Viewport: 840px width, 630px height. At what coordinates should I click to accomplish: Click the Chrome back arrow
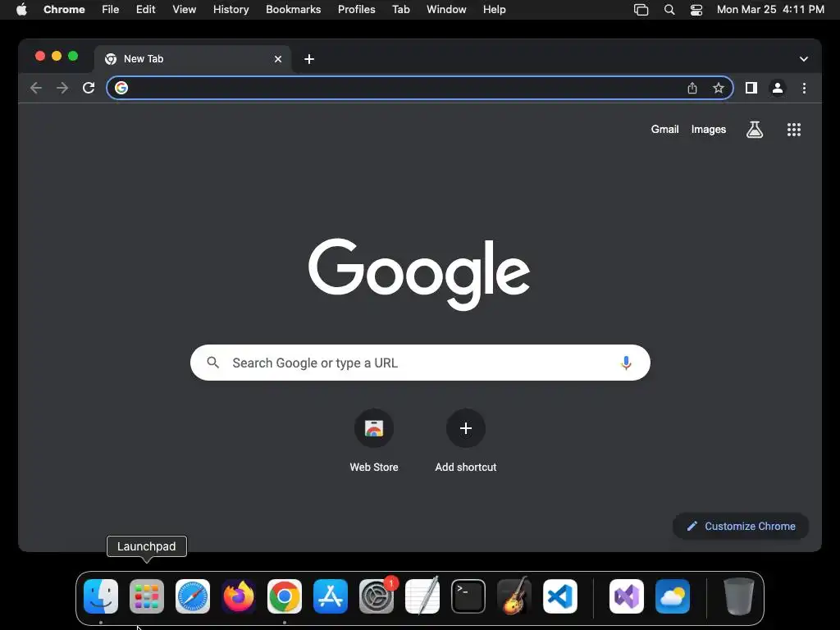pyautogui.click(x=36, y=88)
